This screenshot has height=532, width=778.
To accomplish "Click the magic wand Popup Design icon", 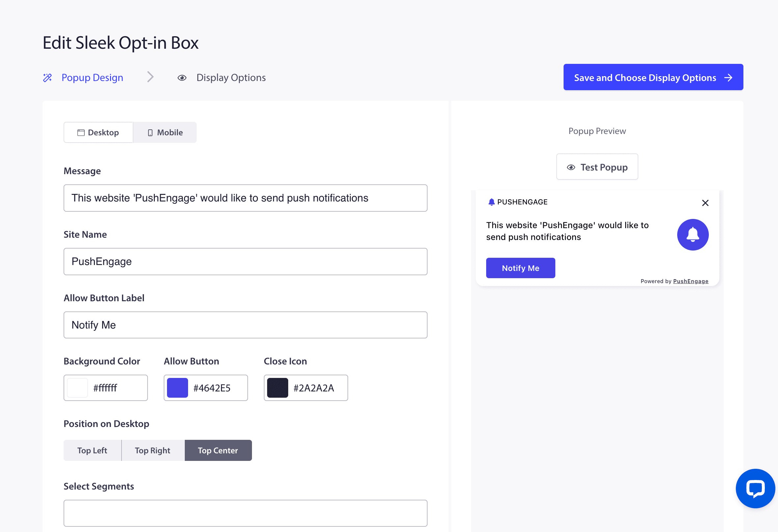I will [47, 78].
